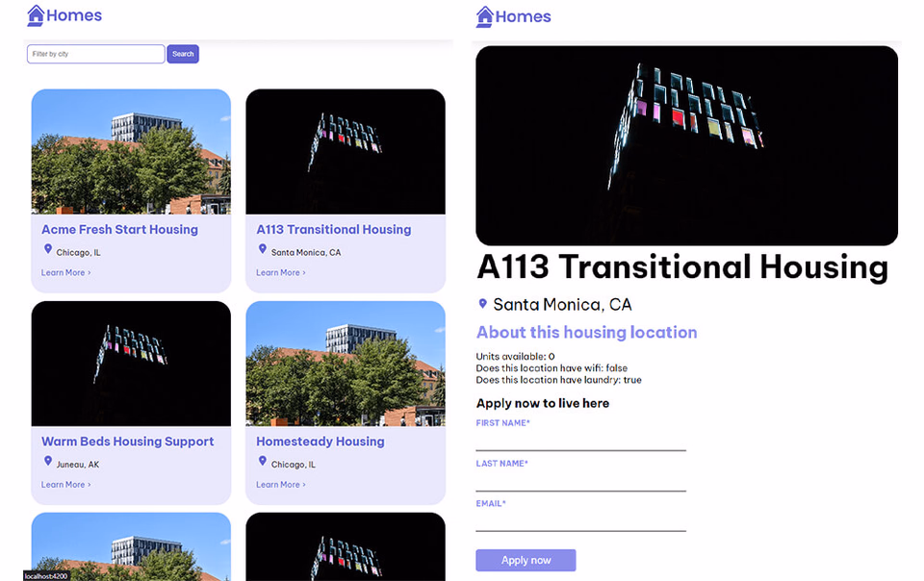Open Homesteady Housing card photo

pos(346,364)
